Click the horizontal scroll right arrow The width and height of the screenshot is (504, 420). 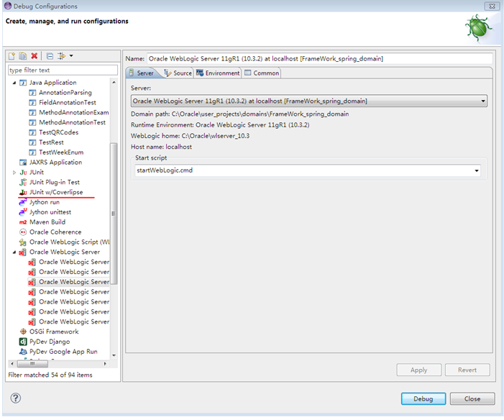click(105, 364)
